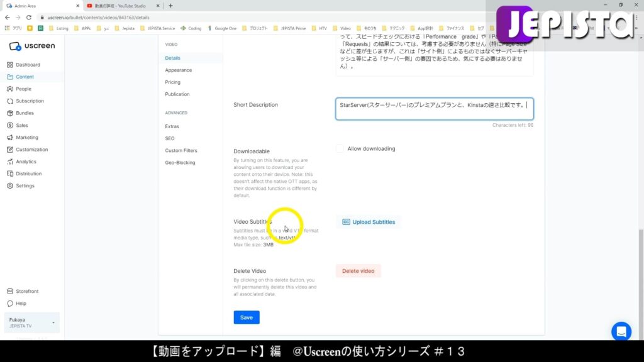Click the Distribution icon

point(10,173)
